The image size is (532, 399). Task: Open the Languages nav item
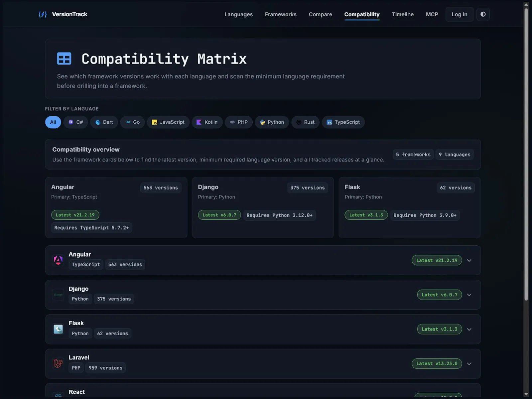point(238,14)
